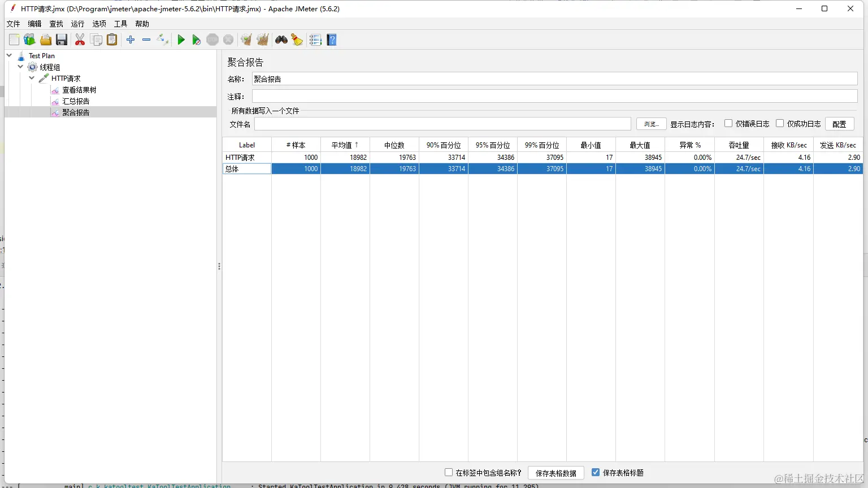Click the panel split divider handle
This screenshot has width=868, height=488.
click(219, 266)
